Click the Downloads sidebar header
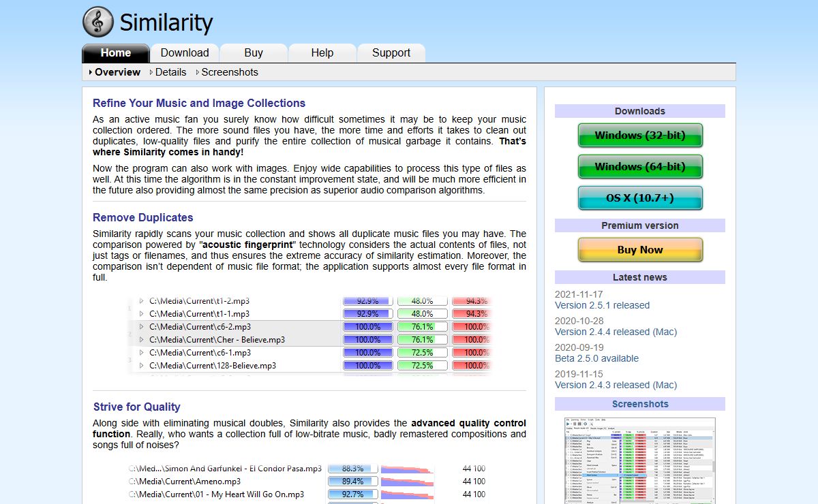Image resolution: width=818 pixels, height=504 pixels. pos(640,111)
